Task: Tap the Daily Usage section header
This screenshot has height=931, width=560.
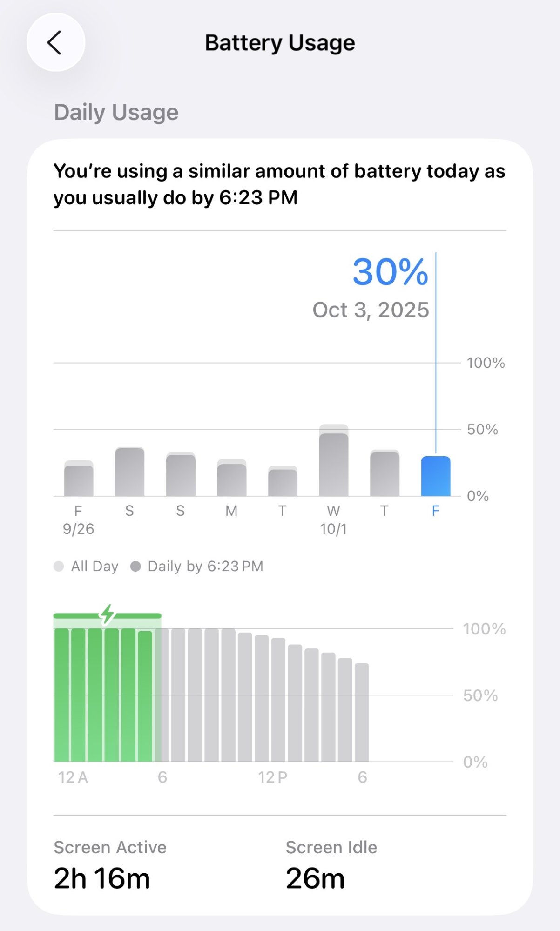Action: (116, 112)
